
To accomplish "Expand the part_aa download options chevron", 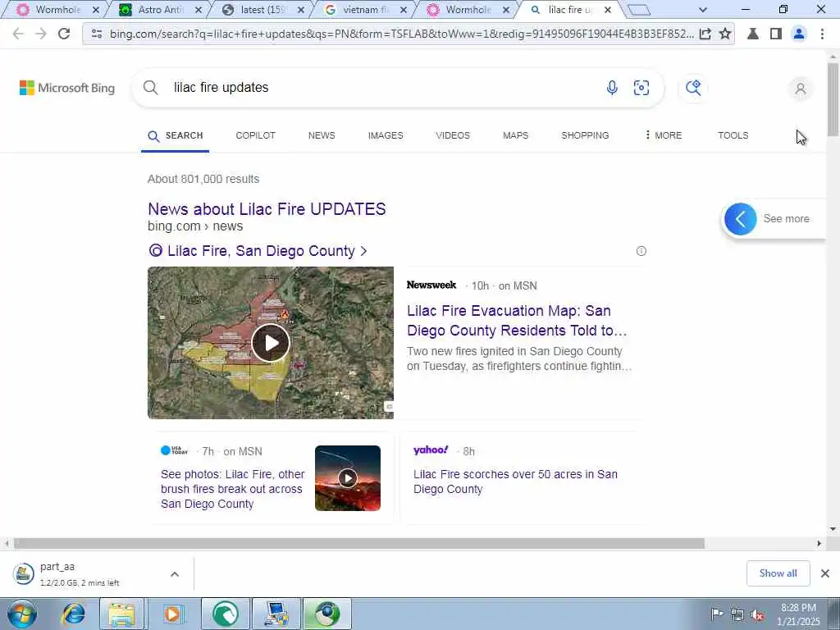I will [x=175, y=573].
